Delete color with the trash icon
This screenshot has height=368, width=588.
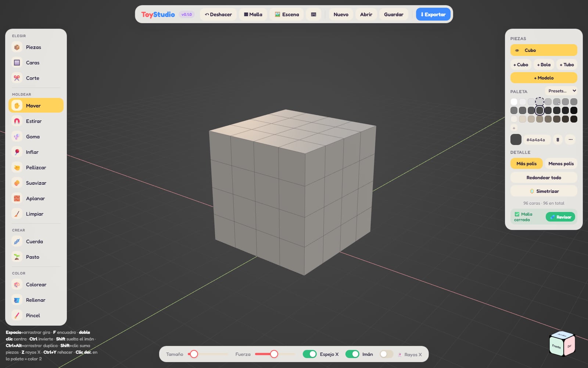(x=558, y=139)
